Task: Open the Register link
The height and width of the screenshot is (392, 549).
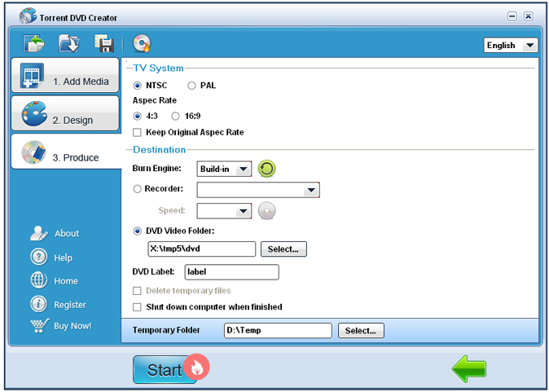Action: click(x=70, y=305)
